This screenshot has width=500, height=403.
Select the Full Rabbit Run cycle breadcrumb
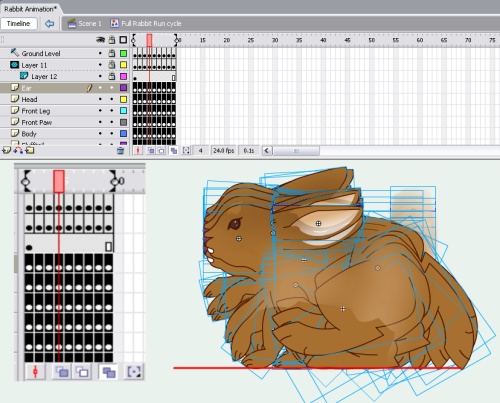pyautogui.click(x=151, y=24)
